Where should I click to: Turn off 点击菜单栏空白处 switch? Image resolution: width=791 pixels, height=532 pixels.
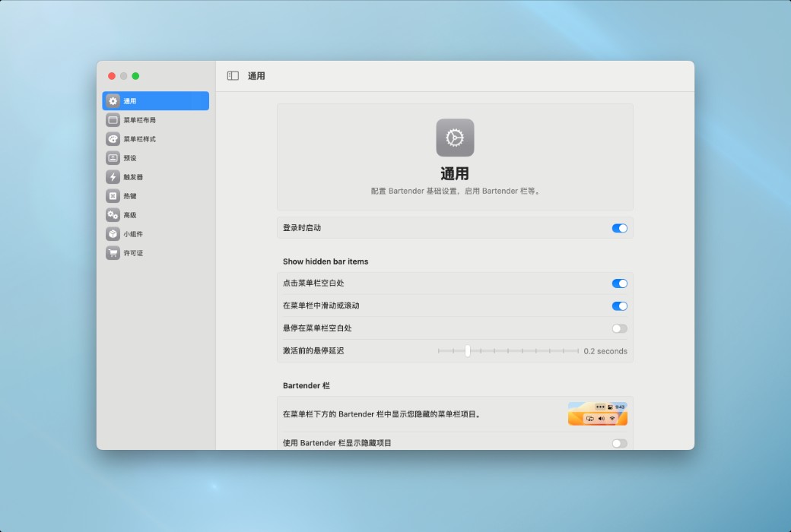pyautogui.click(x=619, y=283)
